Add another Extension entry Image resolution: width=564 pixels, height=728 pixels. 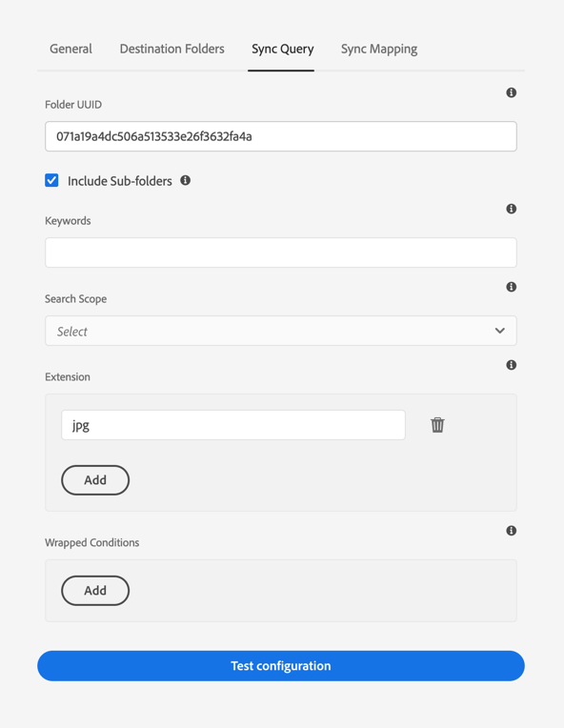click(95, 480)
